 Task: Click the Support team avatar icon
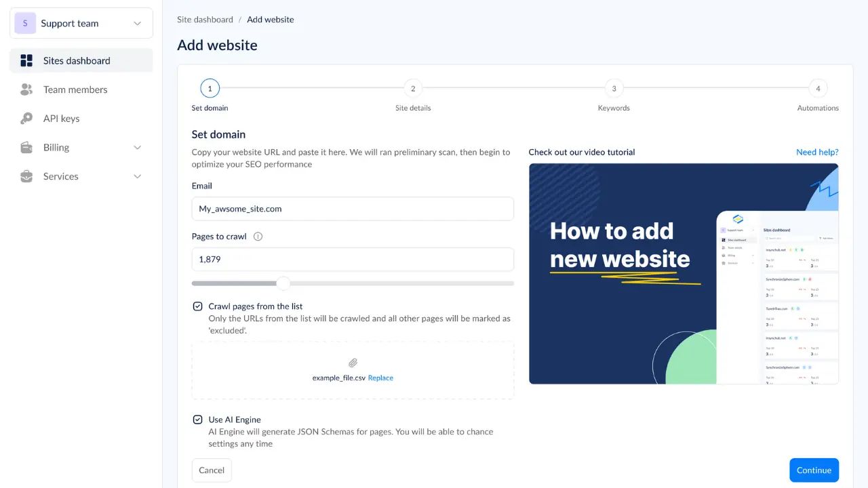click(25, 23)
